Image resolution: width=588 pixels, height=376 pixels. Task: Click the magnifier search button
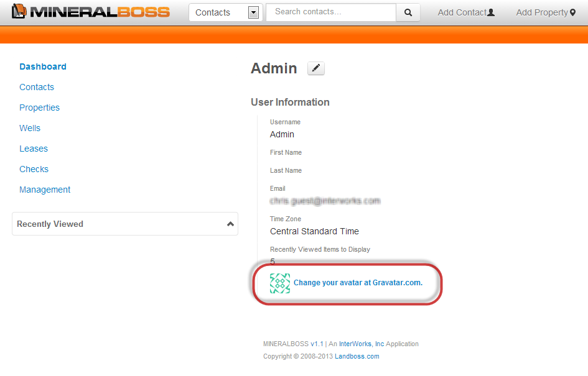408,12
